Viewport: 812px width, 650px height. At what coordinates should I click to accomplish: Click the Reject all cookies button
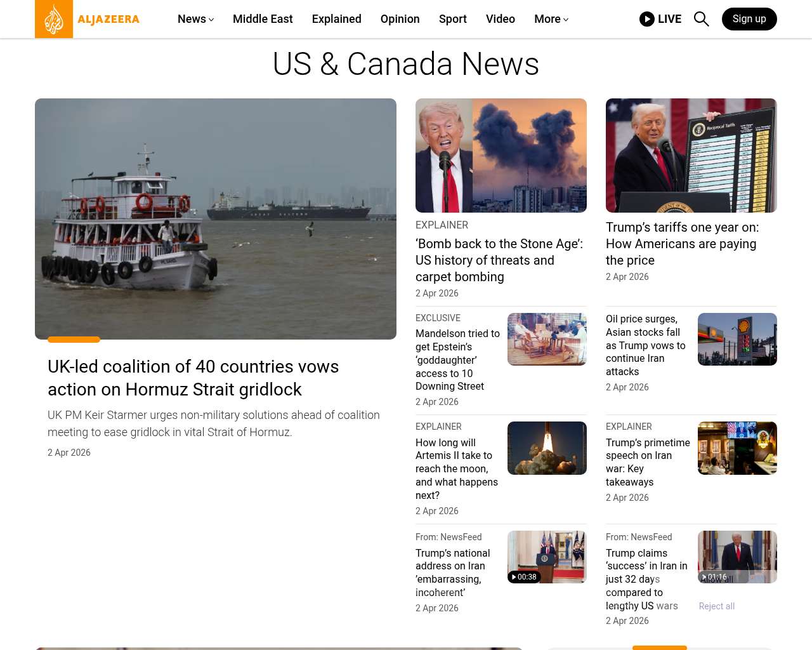pyautogui.click(x=716, y=606)
